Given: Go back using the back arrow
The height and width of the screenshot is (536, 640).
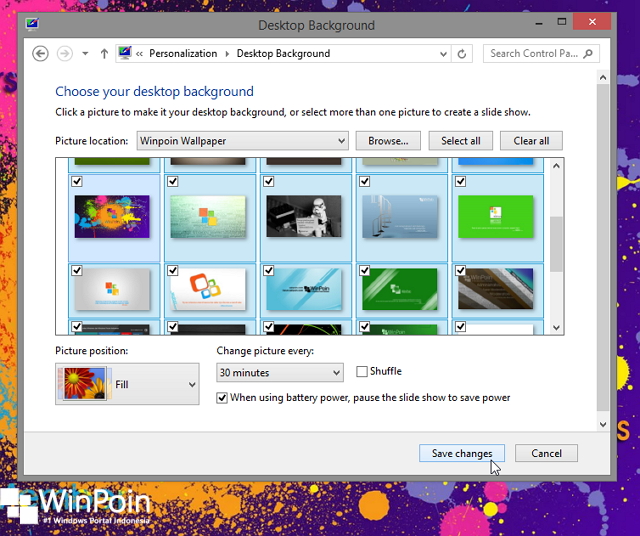Looking at the screenshot, I should (x=40, y=53).
